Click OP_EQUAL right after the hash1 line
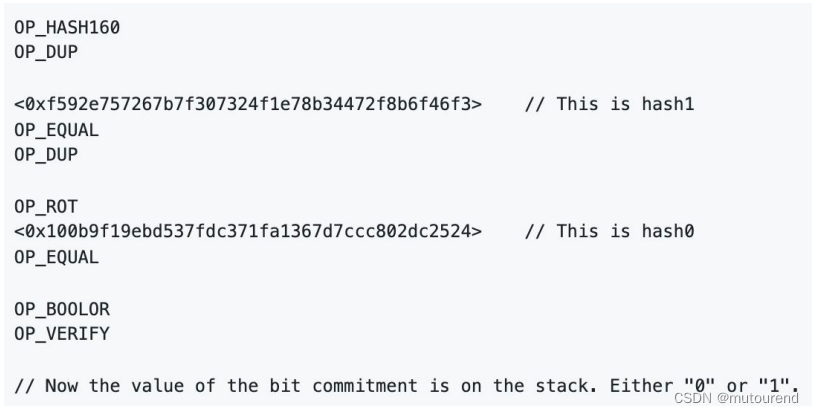Image resolution: width=814 pixels, height=413 pixels. [x=56, y=130]
